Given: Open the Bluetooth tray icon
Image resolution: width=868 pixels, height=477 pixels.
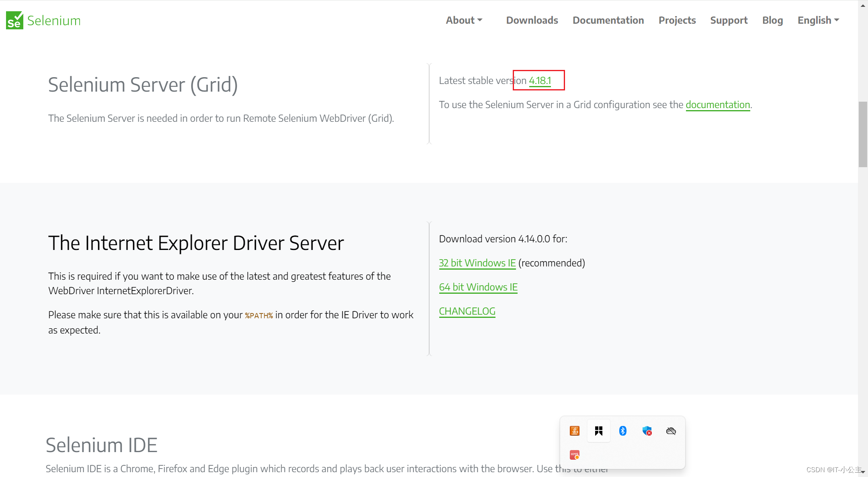Looking at the screenshot, I should pos(623,431).
